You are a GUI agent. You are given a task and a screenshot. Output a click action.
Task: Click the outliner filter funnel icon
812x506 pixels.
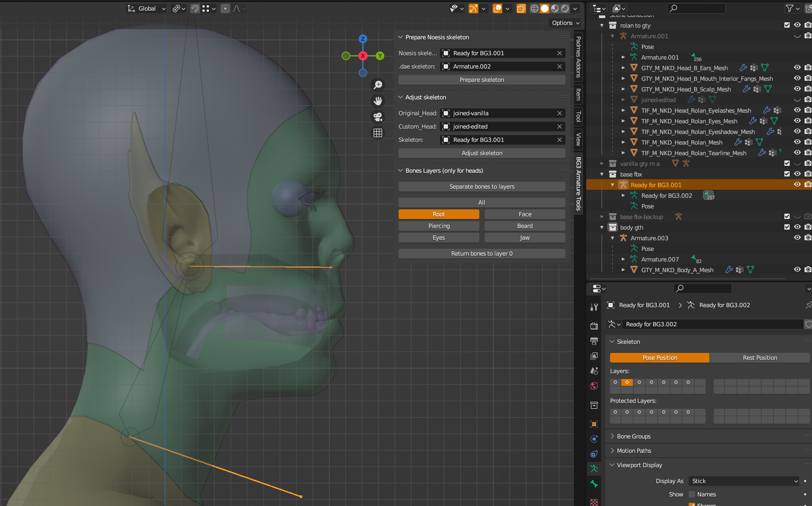pyautogui.click(x=790, y=9)
